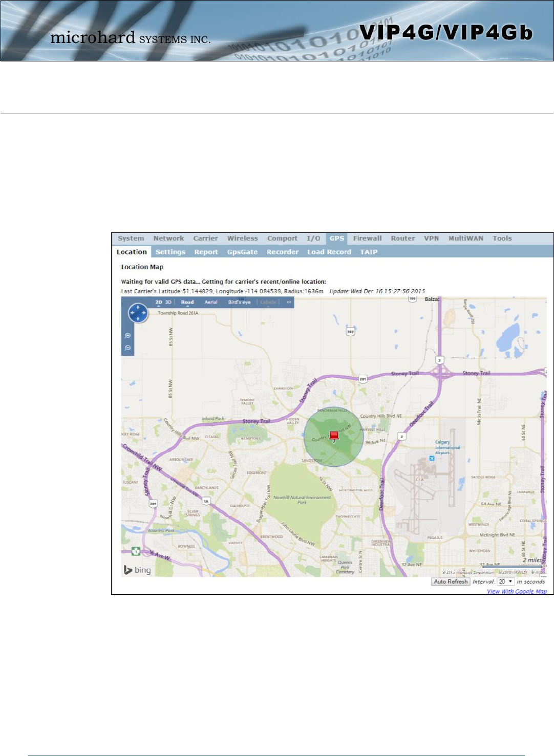Click the Nosehill Natural Environment Park label
Viewport: 554px width, 756px height.
[302, 500]
